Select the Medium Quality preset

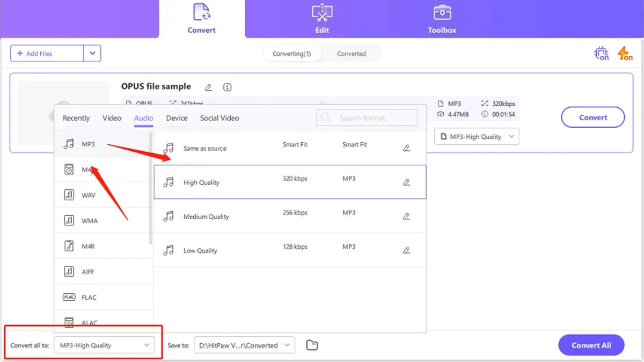[290, 216]
